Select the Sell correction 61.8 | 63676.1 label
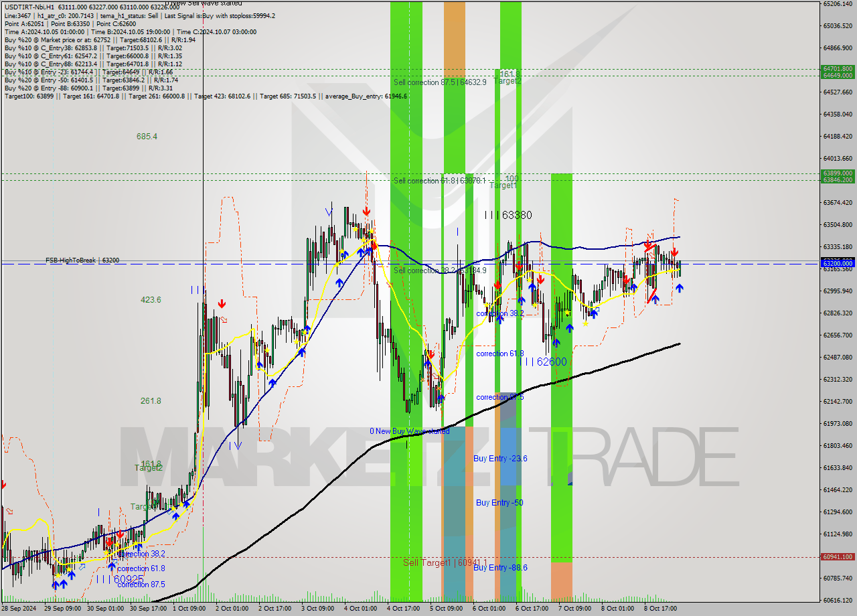The height and width of the screenshot is (616, 857). click(440, 181)
